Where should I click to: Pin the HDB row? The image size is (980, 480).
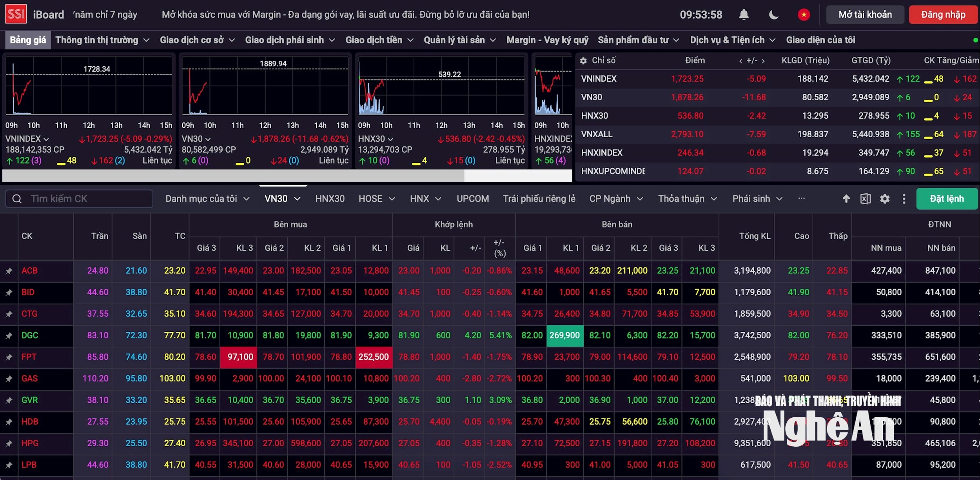pyautogui.click(x=9, y=422)
